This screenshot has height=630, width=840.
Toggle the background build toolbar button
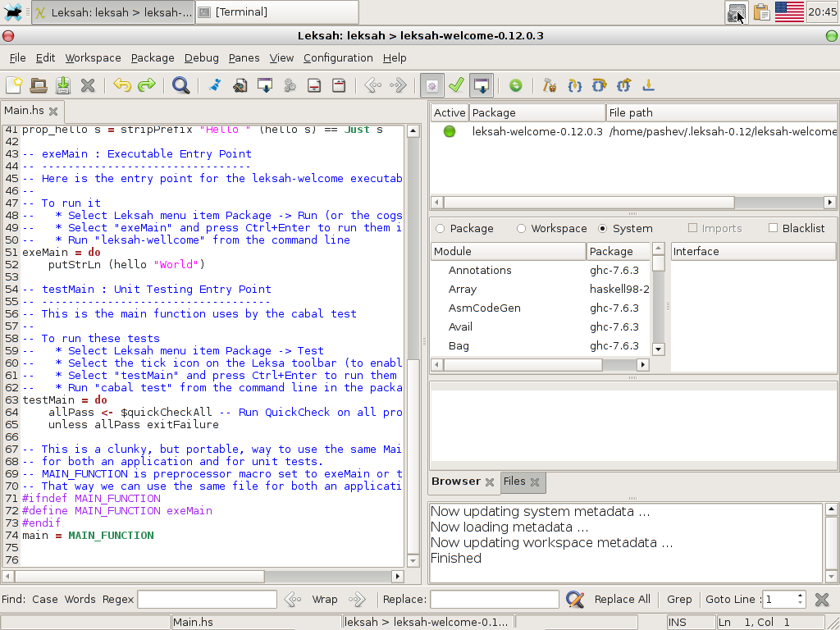pyautogui.click(x=481, y=85)
